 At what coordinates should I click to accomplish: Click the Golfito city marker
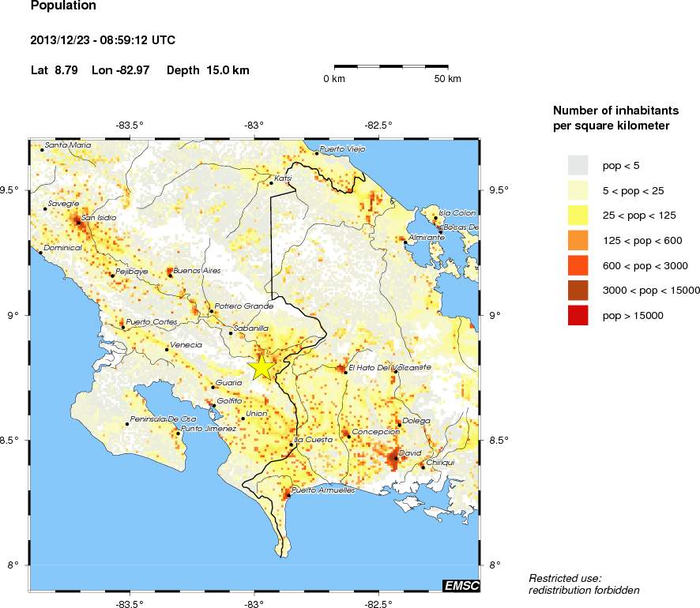click(214, 406)
